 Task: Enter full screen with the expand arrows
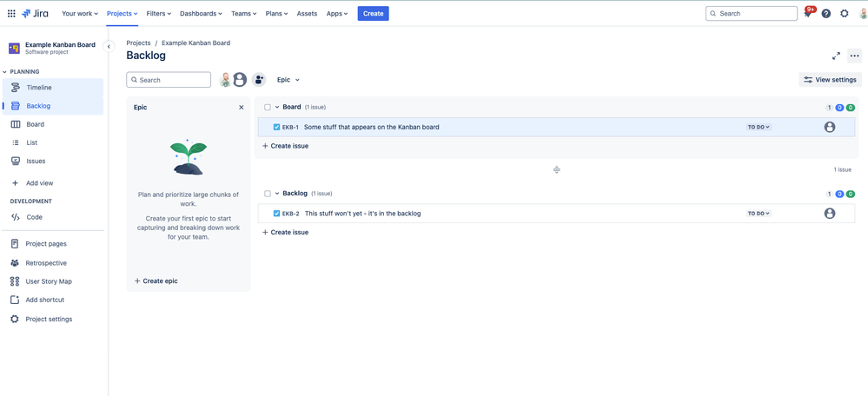[x=836, y=56]
